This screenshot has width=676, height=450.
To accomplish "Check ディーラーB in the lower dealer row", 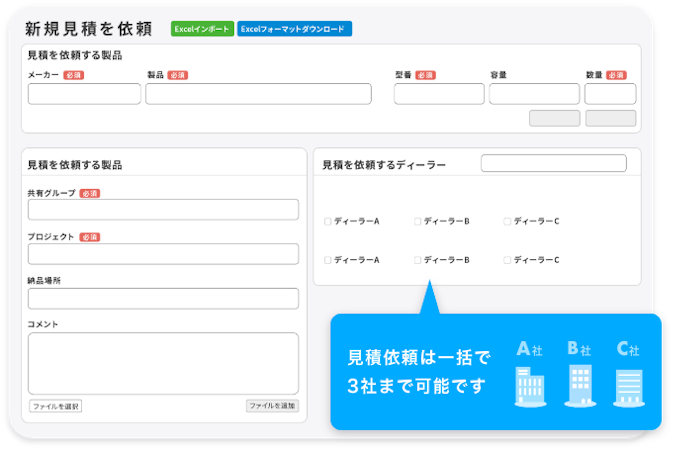I will [417, 260].
